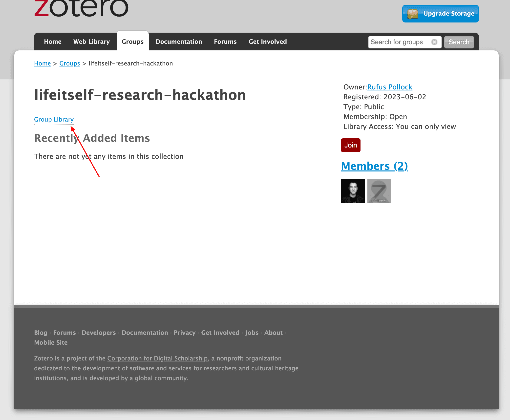Viewport: 510px width, 420px height.
Task: Open the default Z member avatar
Action: pyautogui.click(x=379, y=191)
